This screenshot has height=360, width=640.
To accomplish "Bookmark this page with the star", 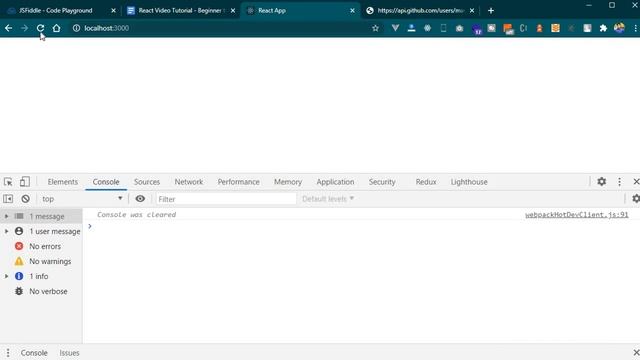I will pos(375,28).
